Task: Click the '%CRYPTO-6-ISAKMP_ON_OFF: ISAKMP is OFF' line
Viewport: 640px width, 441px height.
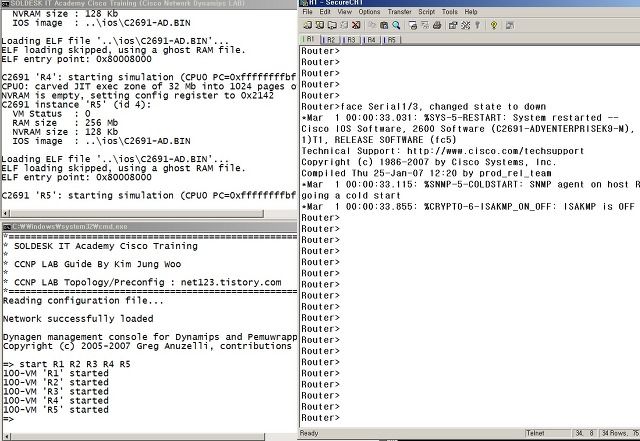Action: (468, 207)
